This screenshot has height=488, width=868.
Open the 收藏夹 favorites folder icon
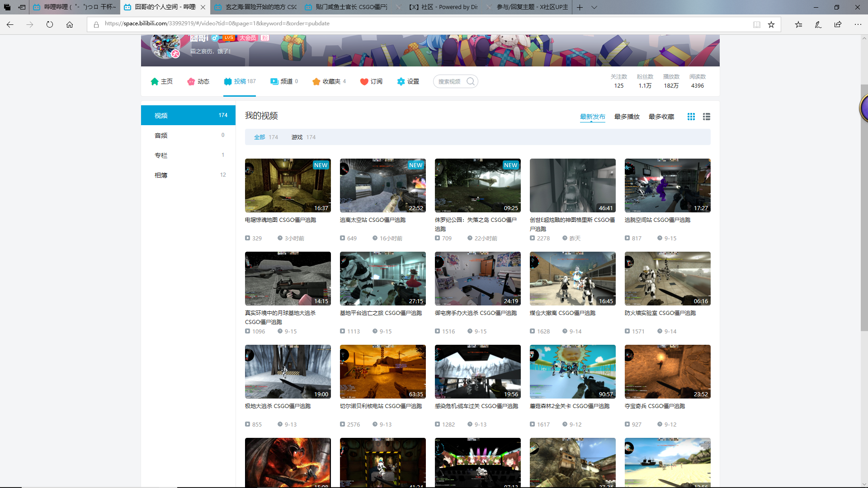coord(316,81)
